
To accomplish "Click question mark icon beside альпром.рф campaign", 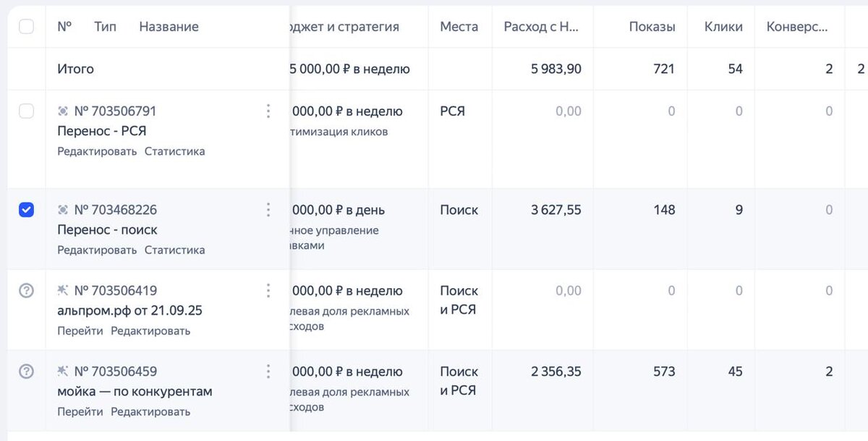I will pos(26,290).
